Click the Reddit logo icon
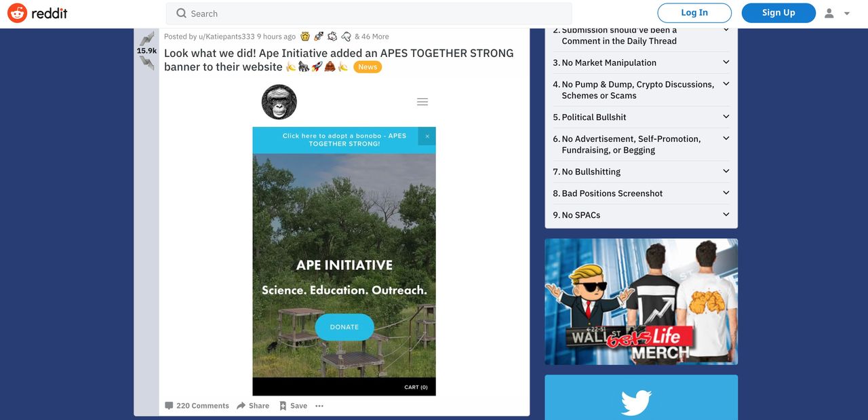The width and height of the screenshot is (868, 420). 17,13
